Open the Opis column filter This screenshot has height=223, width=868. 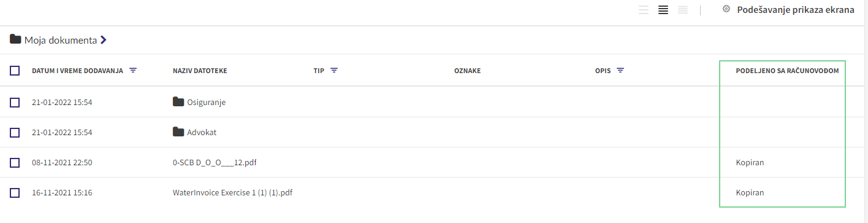point(620,71)
